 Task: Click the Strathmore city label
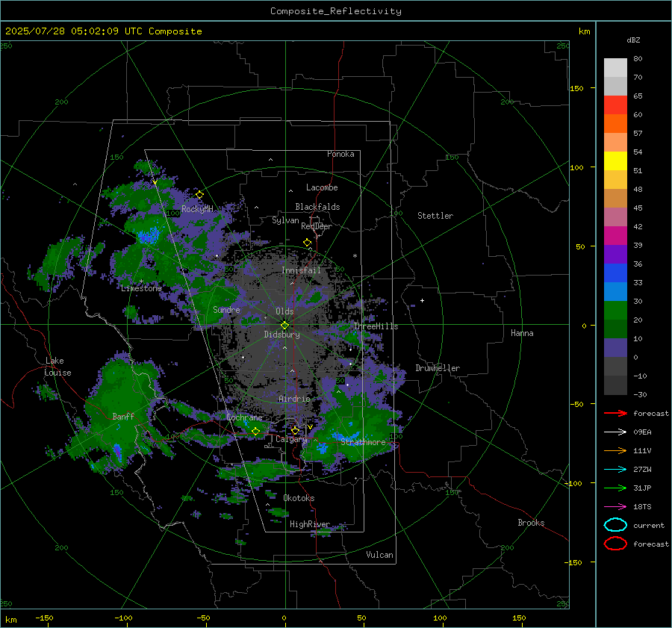[x=363, y=442]
